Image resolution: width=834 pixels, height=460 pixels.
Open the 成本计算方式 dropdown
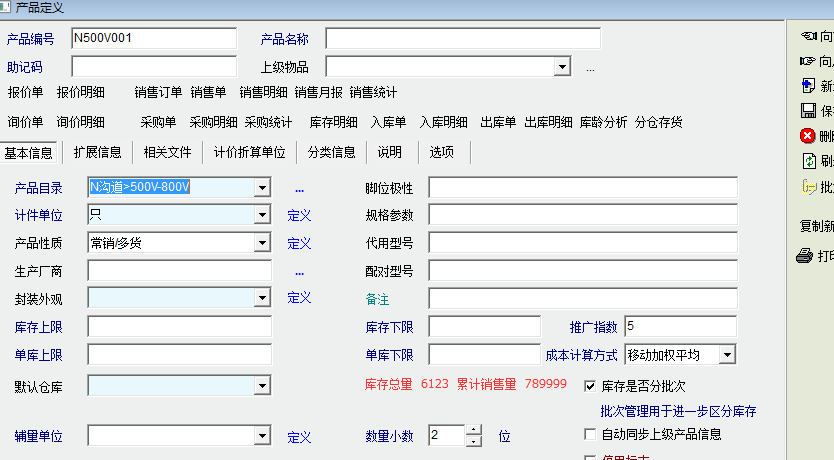[x=727, y=355]
